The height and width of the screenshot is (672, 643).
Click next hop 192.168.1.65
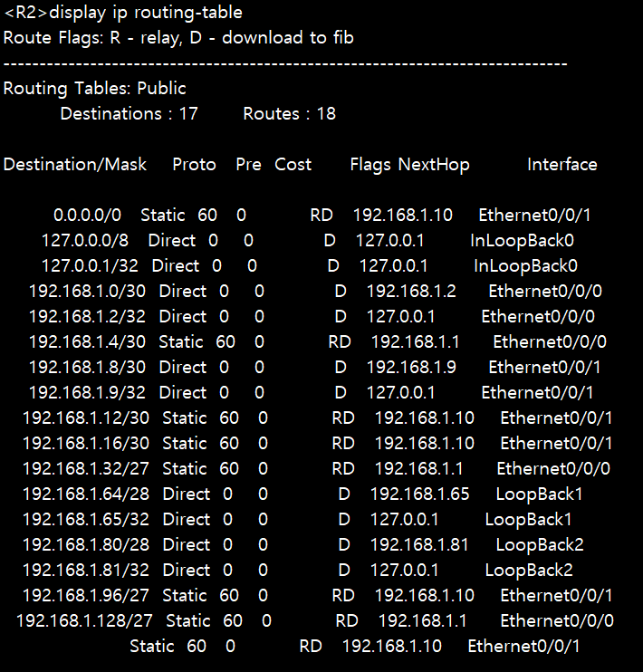(x=420, y=494)
